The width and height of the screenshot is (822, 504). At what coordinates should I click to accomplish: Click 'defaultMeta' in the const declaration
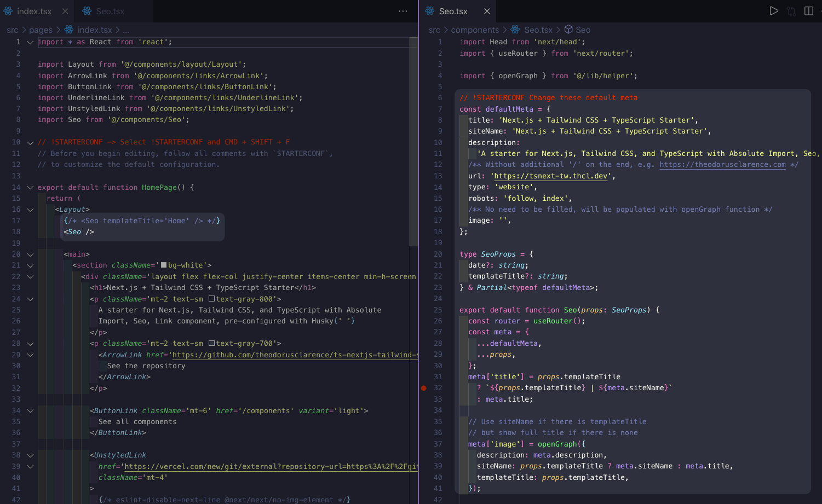(x=509, y=109)
